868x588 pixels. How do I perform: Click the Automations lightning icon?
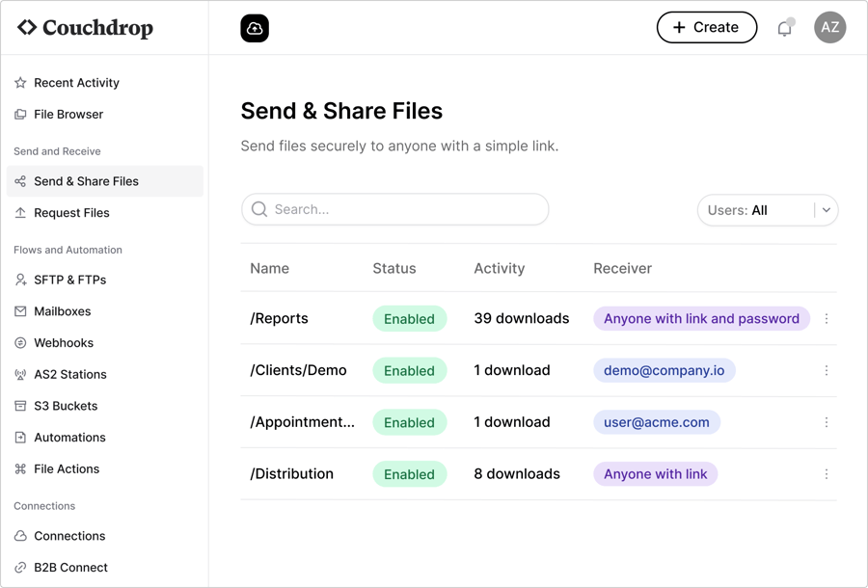pyautogui.click(x=21, y=437)
